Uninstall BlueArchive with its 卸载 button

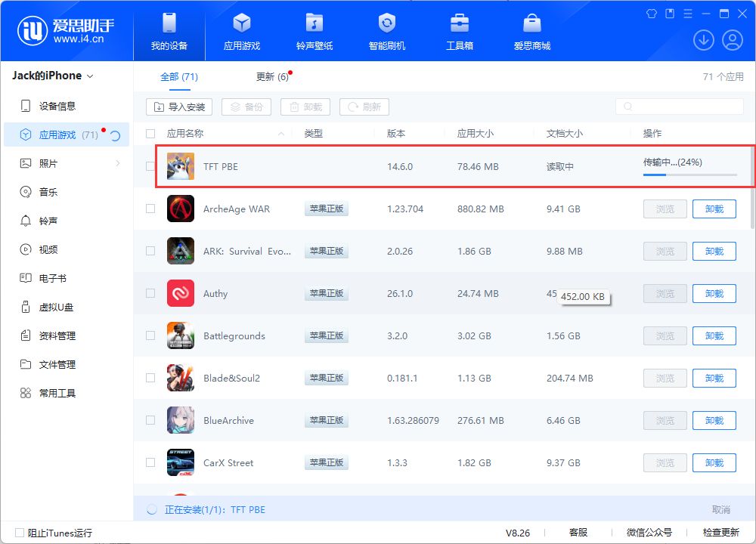(x=714, y=420)
